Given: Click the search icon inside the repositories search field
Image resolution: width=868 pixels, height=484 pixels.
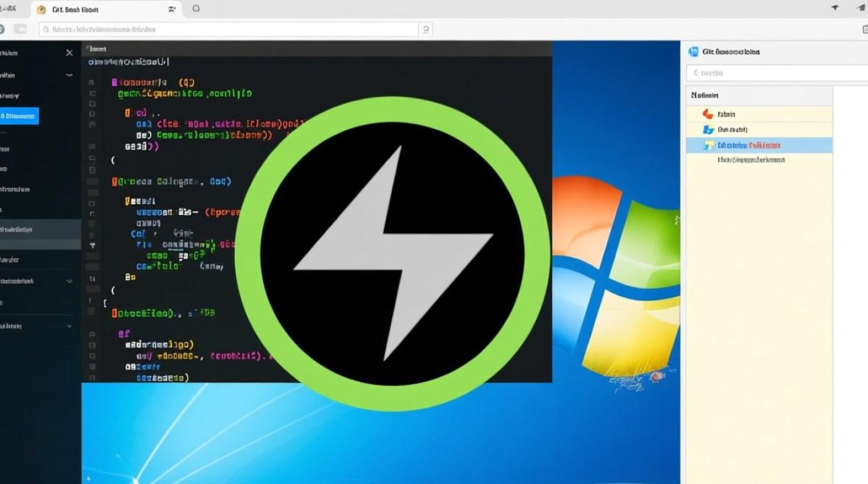Looking at the screenshot, I should pyautogui.click(x=695, y=72).
